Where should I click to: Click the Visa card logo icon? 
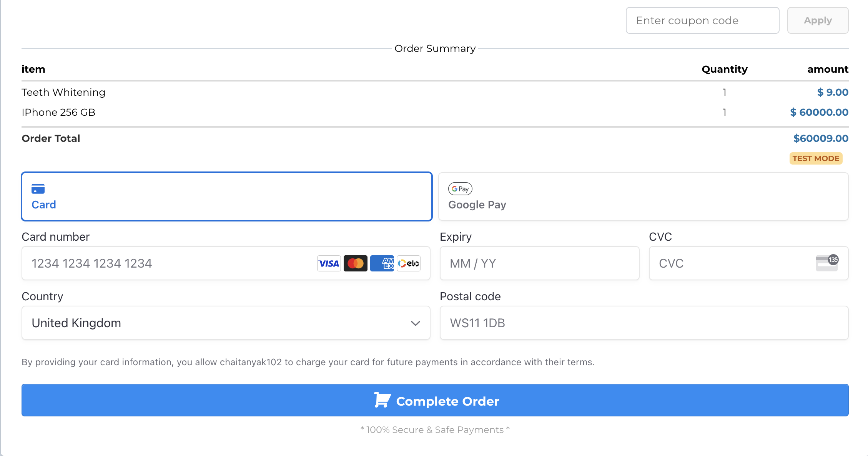[x=329, y=263]
